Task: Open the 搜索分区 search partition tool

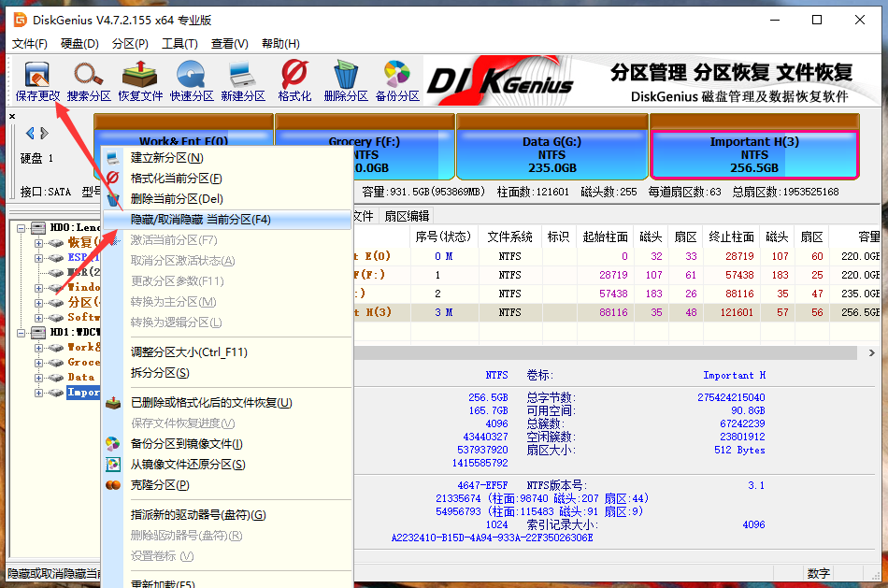Action: click(89, 81)
